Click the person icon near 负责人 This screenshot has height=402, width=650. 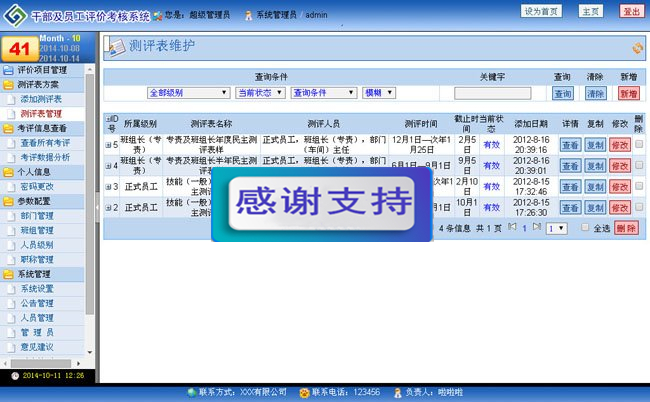398,392
